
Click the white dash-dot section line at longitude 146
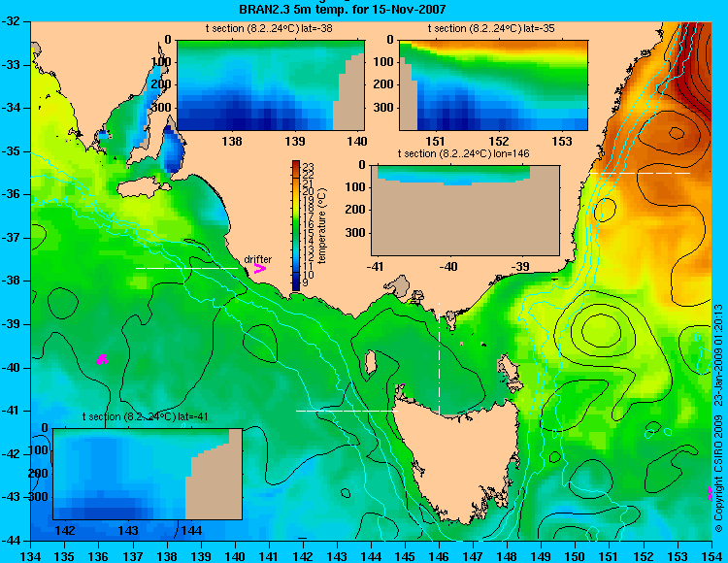click(439, 358)
